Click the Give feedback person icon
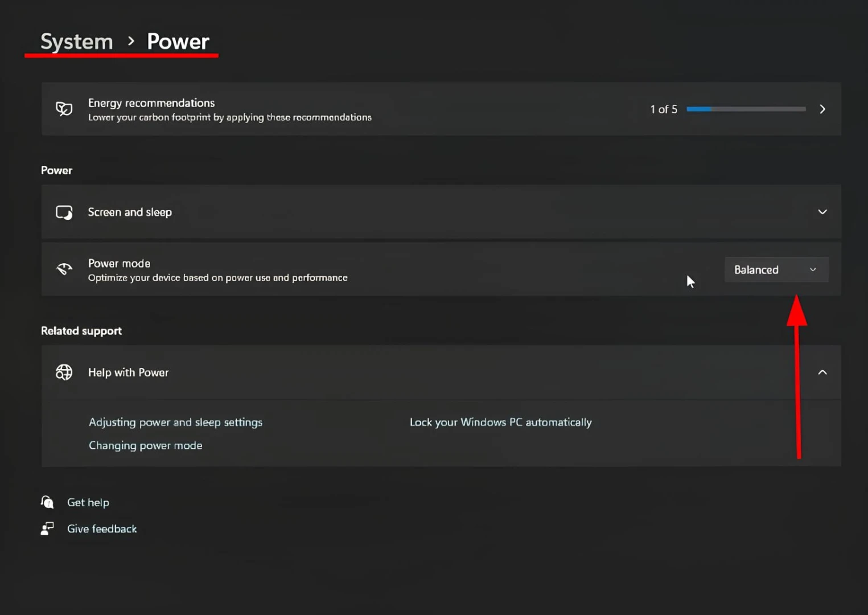This screenshot has width=868, height=615. point(47,529)
